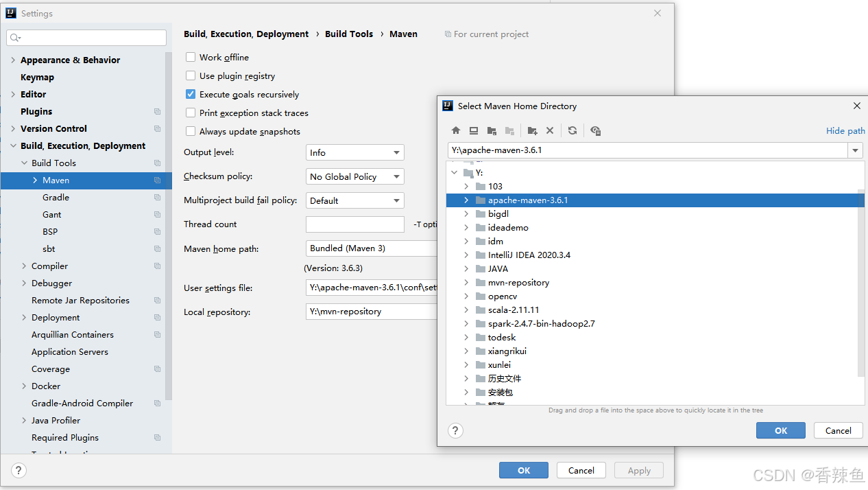Click Local repository path field
Screen dimensions: 868x490
click(372, 312)
